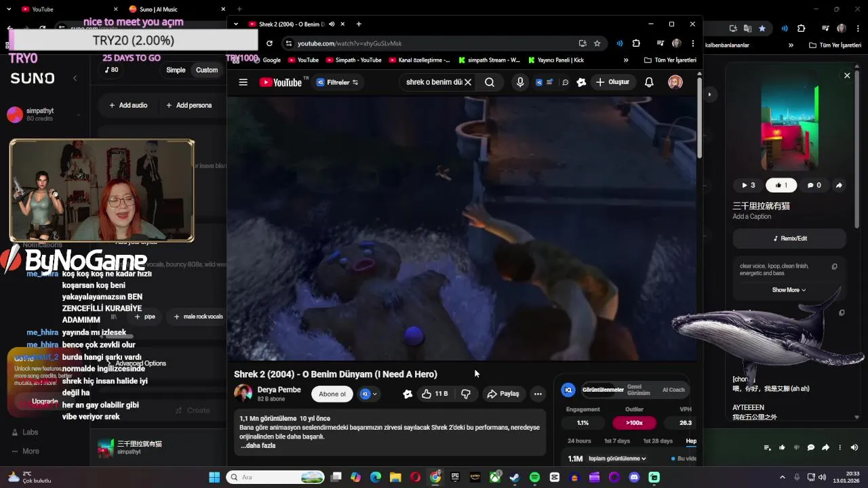868x488 pixels.
Task: Subscribe with the Abone ol button
Action: point(332,394)
